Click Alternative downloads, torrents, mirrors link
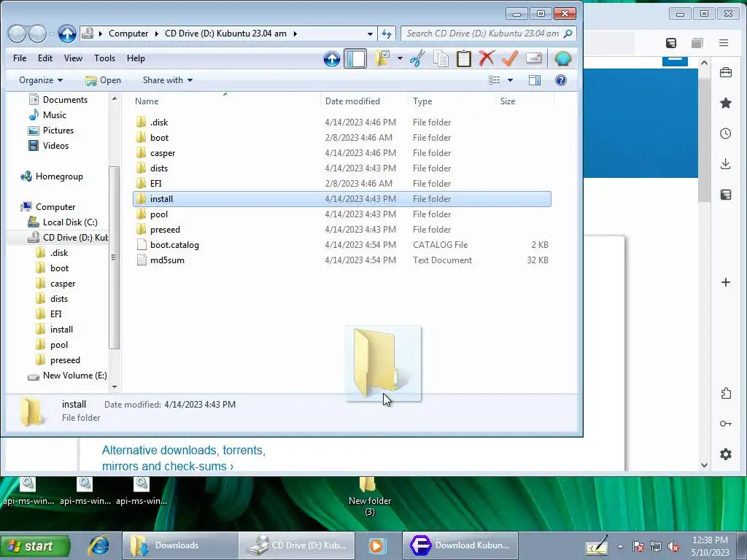This screenshot has height=560, width=747. [184, 458]
